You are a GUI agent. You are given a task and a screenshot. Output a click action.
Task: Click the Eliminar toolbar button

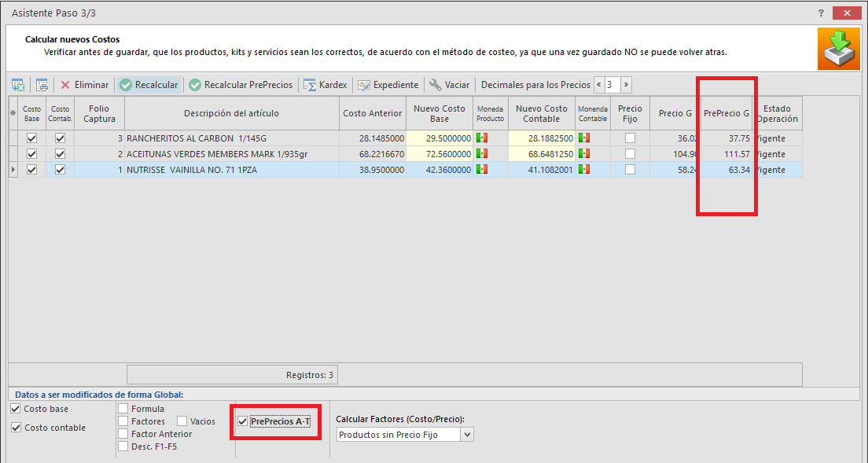(x=84, y=85)
